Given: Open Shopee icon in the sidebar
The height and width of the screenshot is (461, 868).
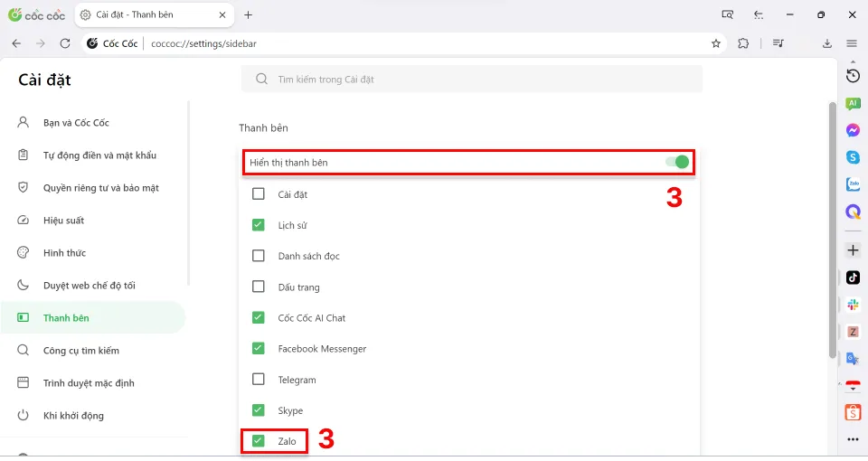Looking at the screenshot, I should (x=852, y=412).
